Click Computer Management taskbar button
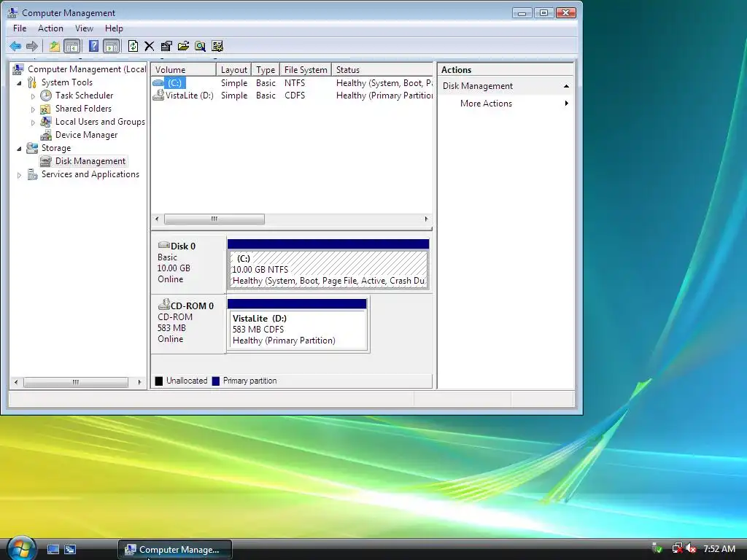The width and height of the screenshot is (747, 560). coord(175,550)
